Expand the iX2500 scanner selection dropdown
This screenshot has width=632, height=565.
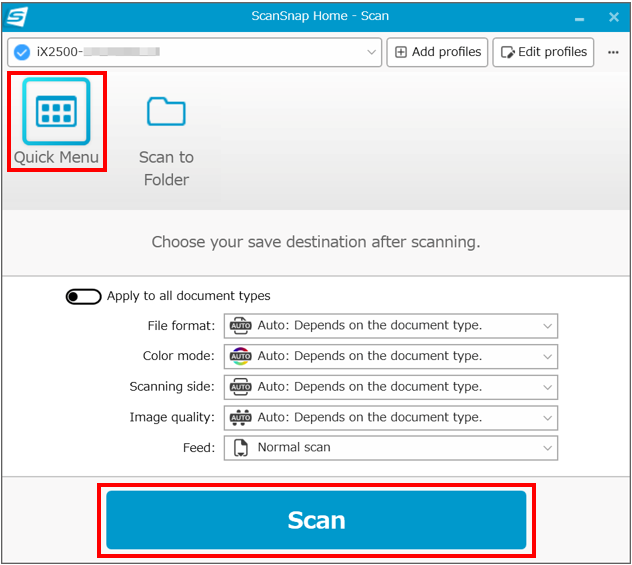(371, 52)
